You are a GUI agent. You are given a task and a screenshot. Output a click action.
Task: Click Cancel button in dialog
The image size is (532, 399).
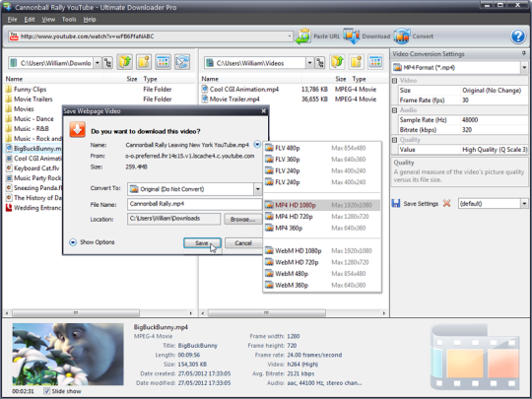(243, 243)
